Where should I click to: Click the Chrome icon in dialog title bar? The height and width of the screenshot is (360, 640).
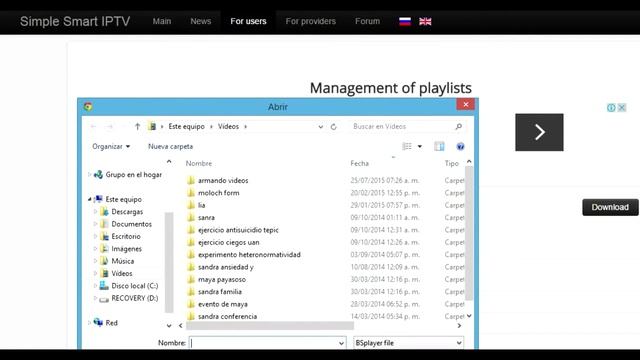pos(88,107)
